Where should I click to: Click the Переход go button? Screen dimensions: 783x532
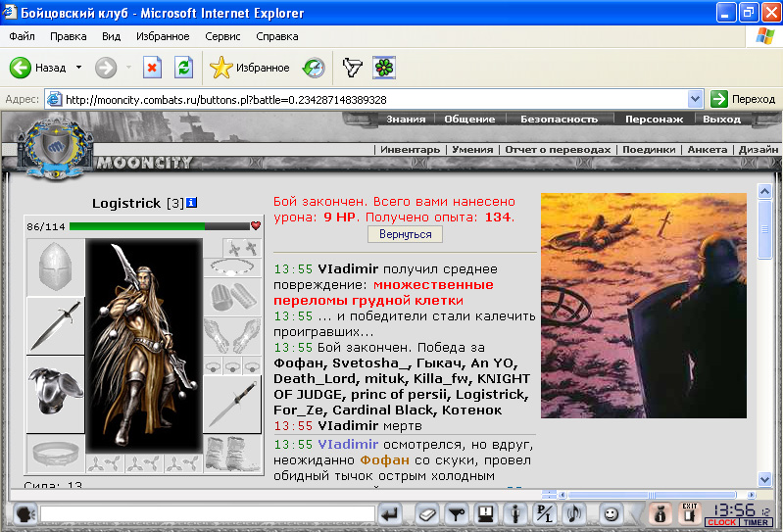pos(743,99)
